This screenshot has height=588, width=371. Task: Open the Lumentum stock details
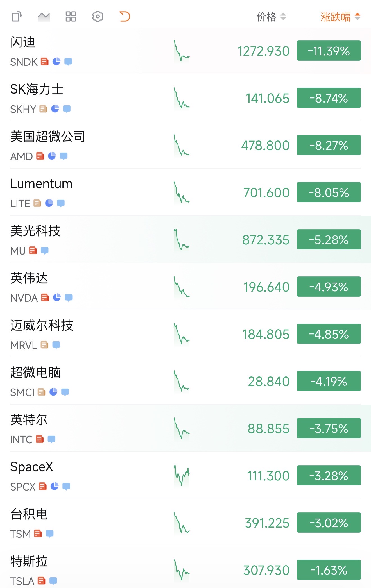pyautogui.click(x=185, y=192)
